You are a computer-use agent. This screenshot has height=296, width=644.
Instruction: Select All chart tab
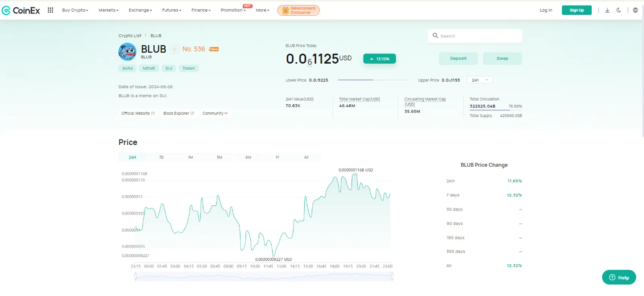click(306, 157)
